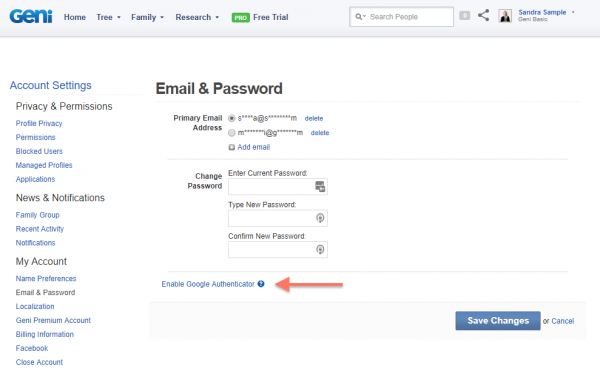Open the Research dropdown menu

point(197,17)
